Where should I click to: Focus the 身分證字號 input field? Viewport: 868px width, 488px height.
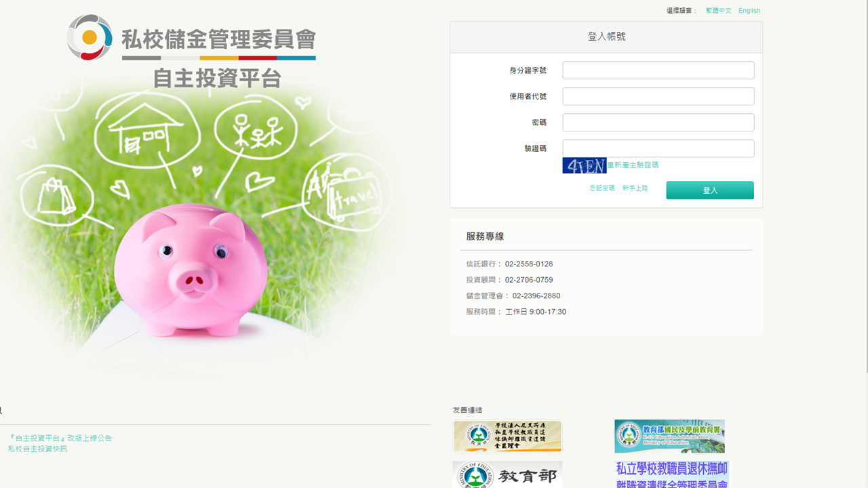click(x=658, y=70)
